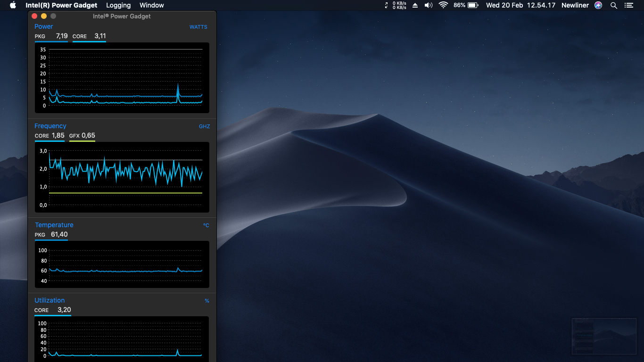Click the Utilization section heading
The height and width of the screenshot is (362, 644).
pyautogui.click(x=50, y=300)
